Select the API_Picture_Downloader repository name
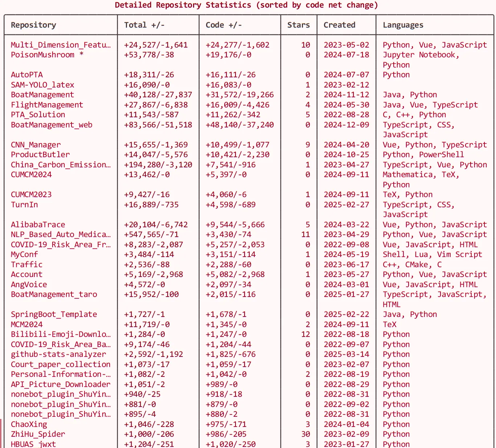 (x=61, y=384)
